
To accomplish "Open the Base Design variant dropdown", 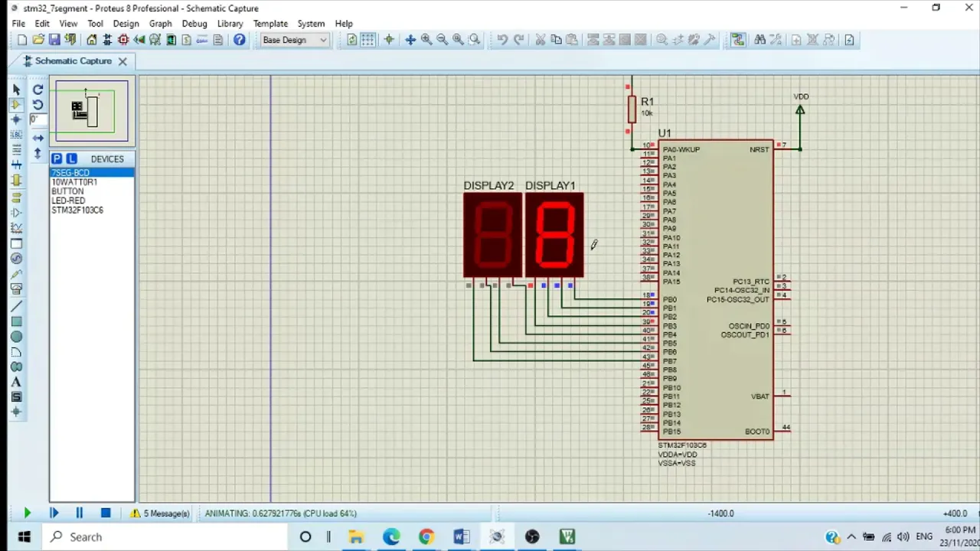I will point(295,40).
